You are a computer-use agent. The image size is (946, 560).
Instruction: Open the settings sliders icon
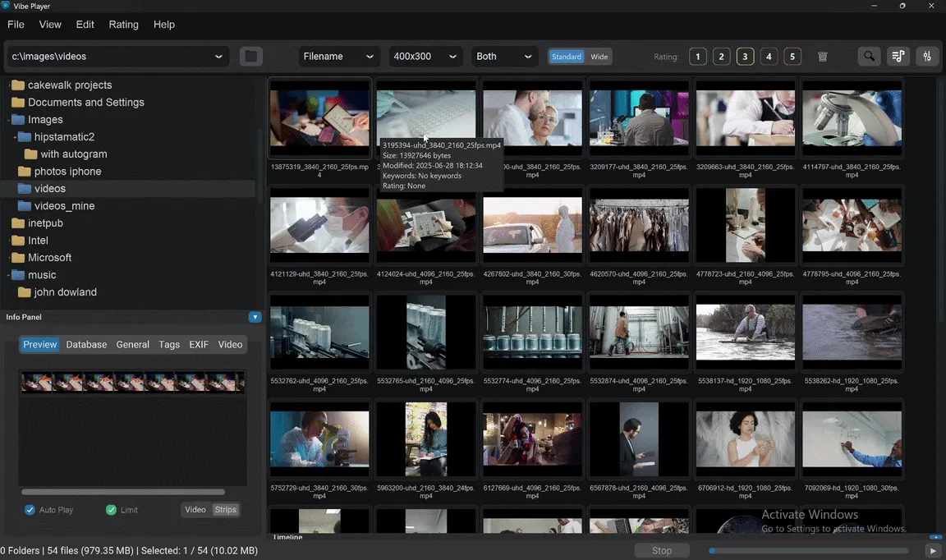point(926,56)
